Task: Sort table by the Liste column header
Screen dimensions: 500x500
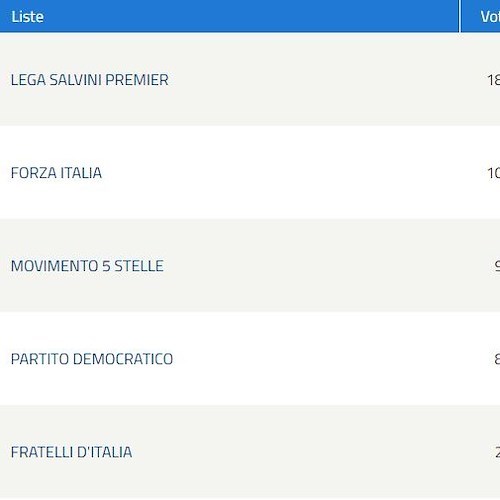Action: click(x=27, y=17)
